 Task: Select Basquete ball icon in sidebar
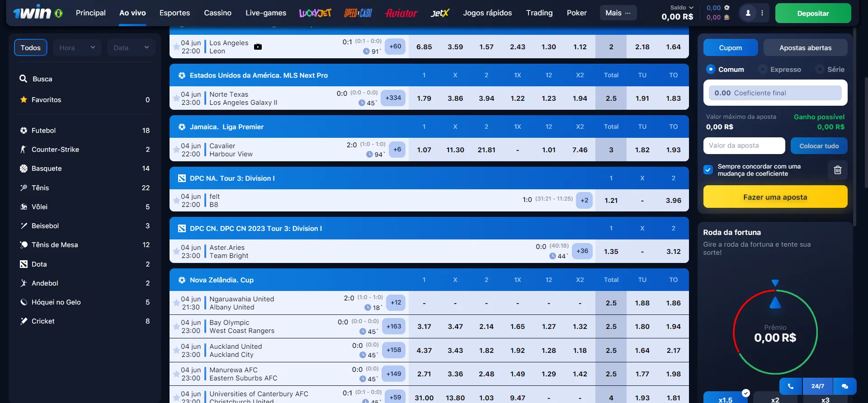point(24,168)
